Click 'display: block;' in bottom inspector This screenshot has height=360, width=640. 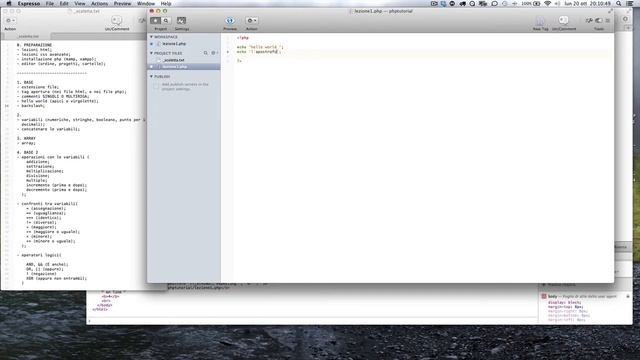(x=564, y=302)
